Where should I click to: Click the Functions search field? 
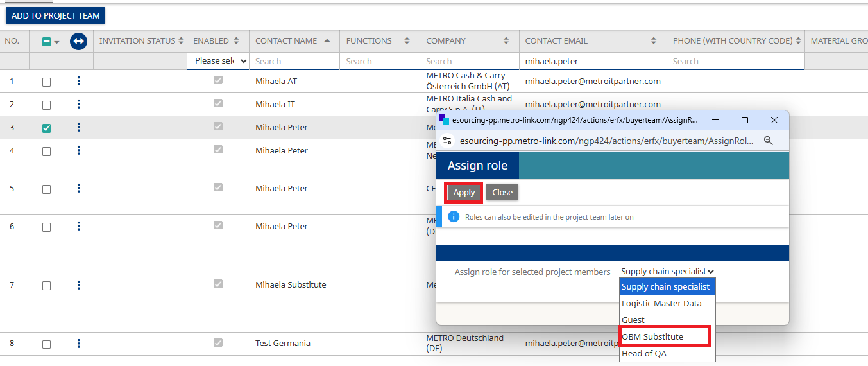380,61
